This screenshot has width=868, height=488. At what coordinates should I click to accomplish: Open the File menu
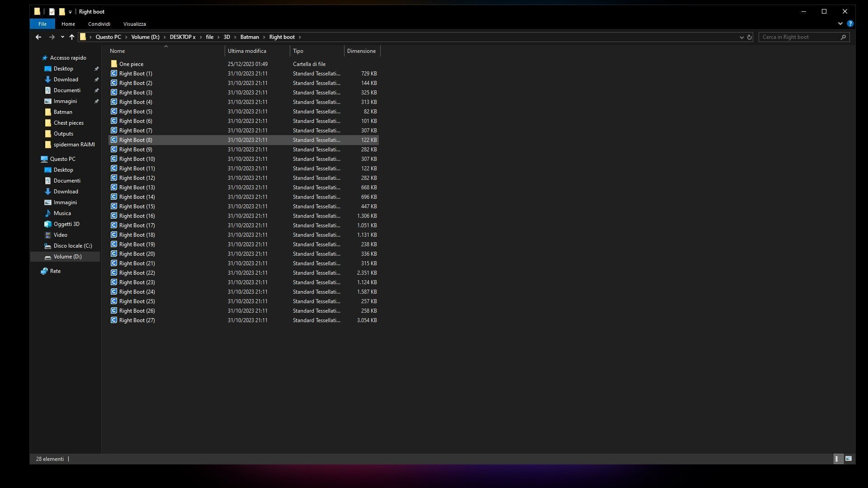point(42,24)
